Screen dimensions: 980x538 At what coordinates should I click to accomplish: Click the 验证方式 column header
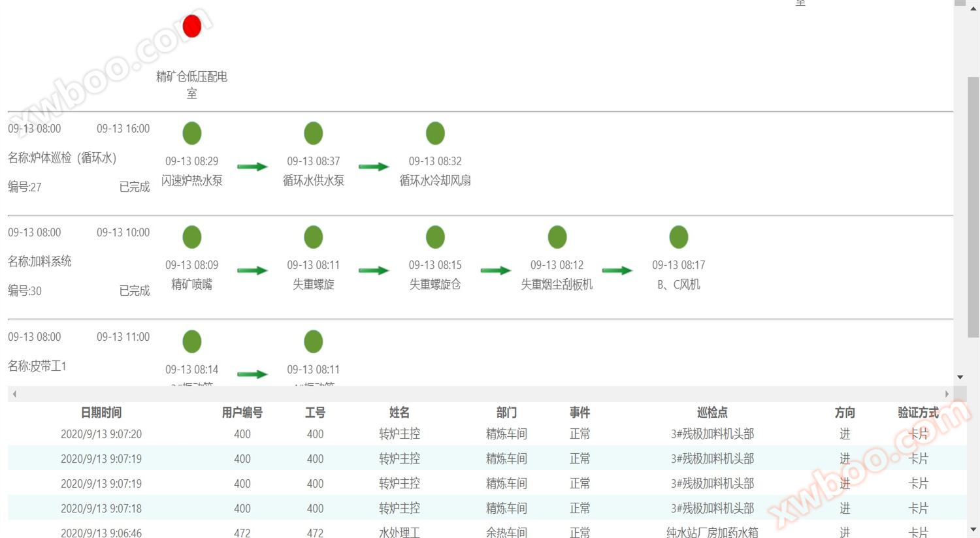pos(918,413)
